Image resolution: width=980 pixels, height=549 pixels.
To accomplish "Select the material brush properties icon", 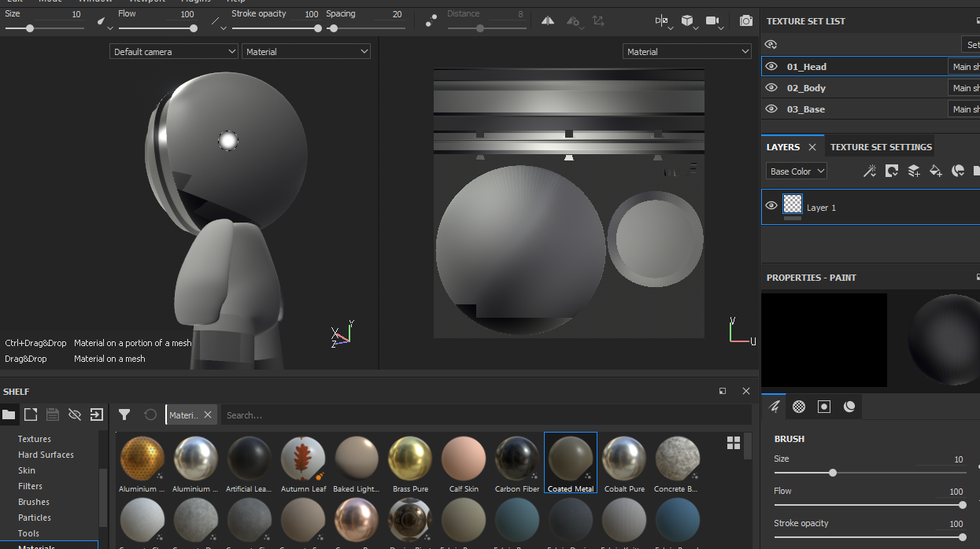I will [849, 407].
